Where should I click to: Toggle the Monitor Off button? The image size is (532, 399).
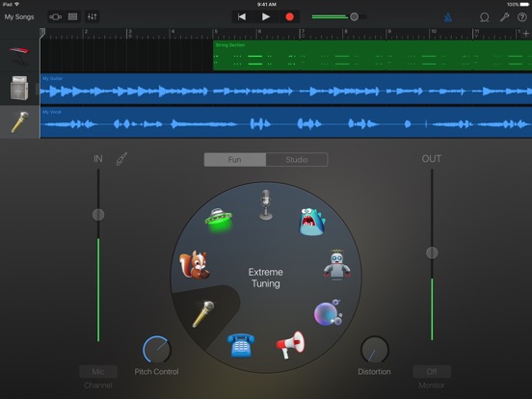[432, 372]
